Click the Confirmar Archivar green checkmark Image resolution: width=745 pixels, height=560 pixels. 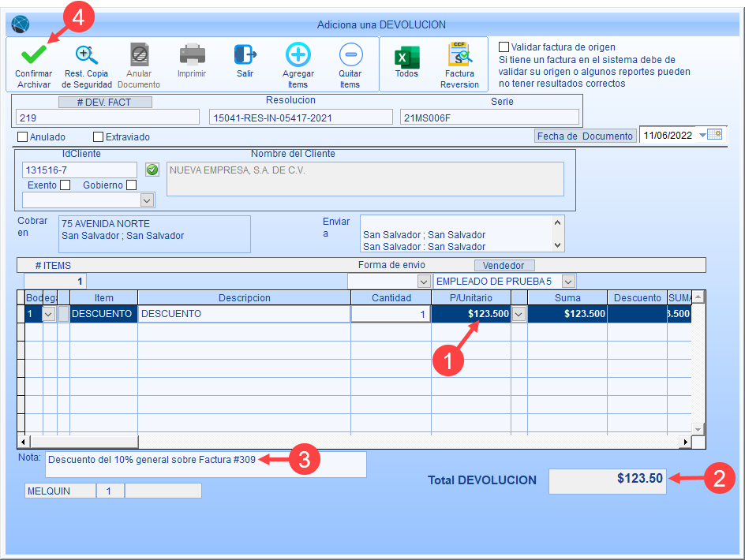coord(34,54)
